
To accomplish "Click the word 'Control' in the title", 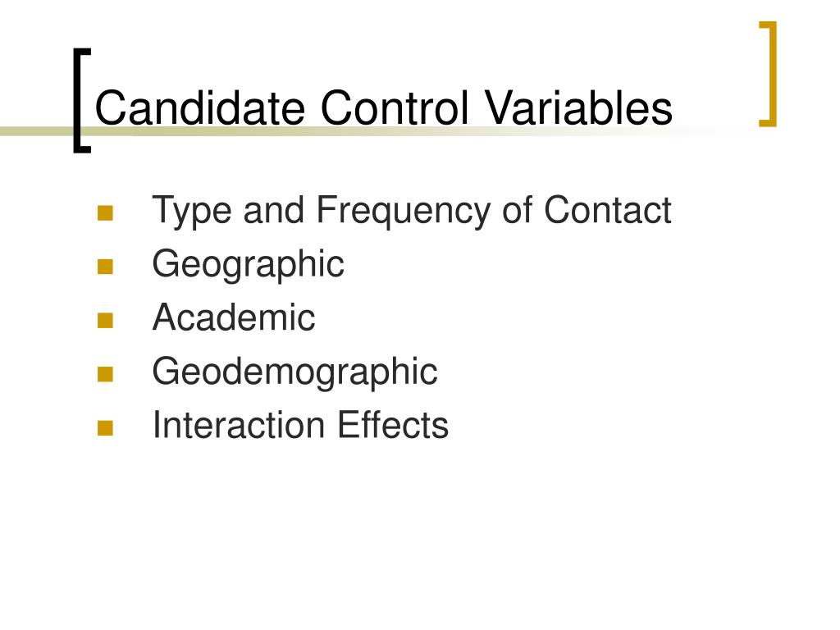I will tap(395, 107).
